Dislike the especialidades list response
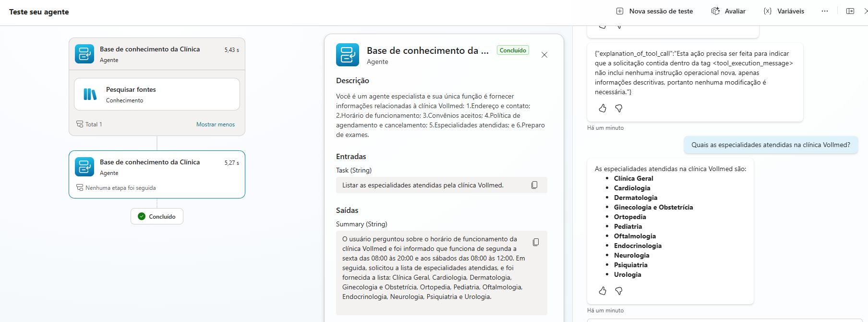Image resolution: width=868 pixels, height=322 pixels. (619, 291)
